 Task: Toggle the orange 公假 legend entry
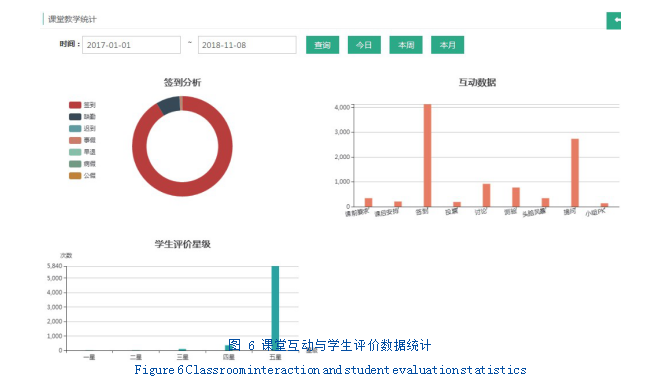[82, 176]
